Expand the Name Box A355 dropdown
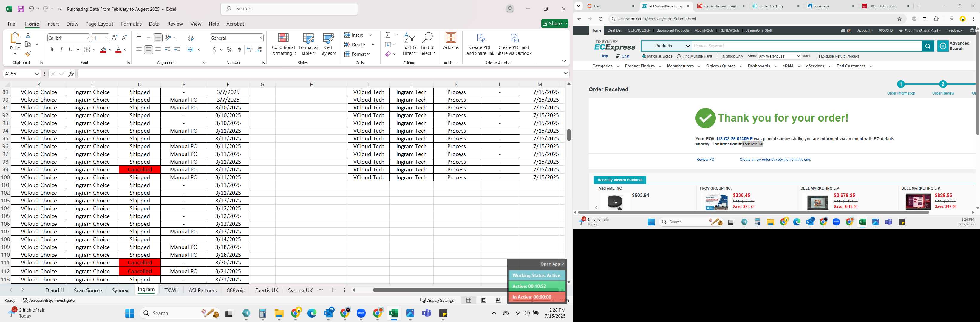The width and height of the screenshot is (980, 322). tap(37, 74)
